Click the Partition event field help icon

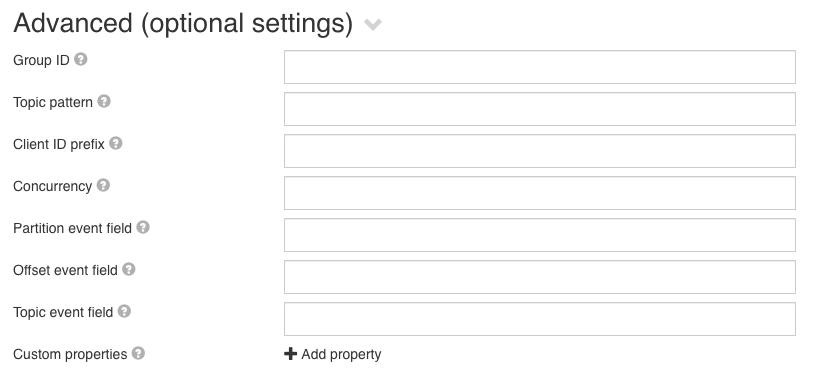(x=143, y=227)
